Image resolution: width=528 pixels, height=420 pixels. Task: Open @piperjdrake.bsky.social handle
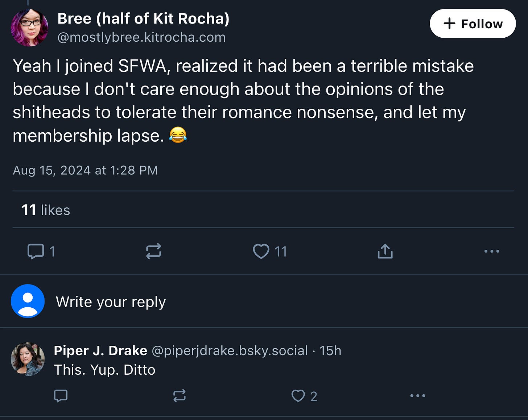point(230,350)
